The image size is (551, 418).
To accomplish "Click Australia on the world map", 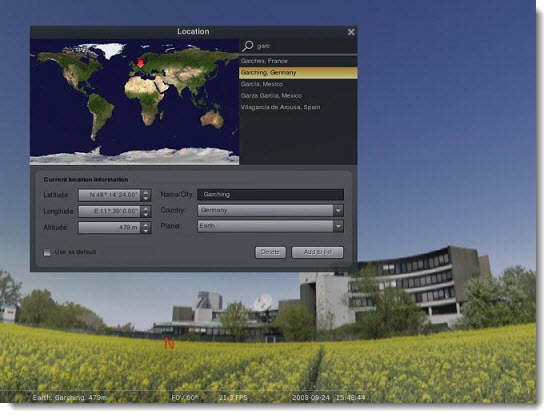I will [x=212, y=119].
